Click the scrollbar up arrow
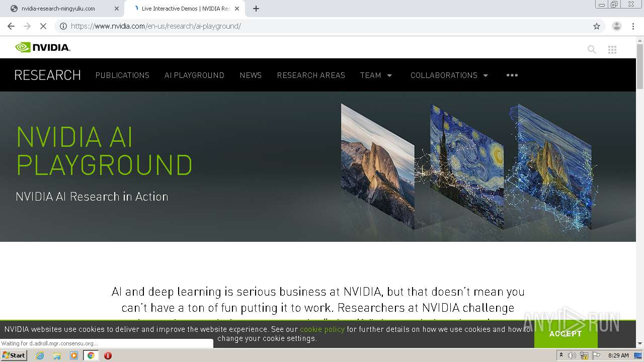This screenshot has width=644, height=362. (640, 40)
